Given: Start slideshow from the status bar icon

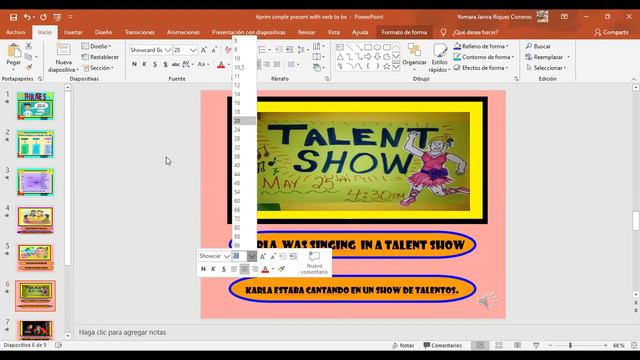Looking at the screenshot, I should coord(536,345).
